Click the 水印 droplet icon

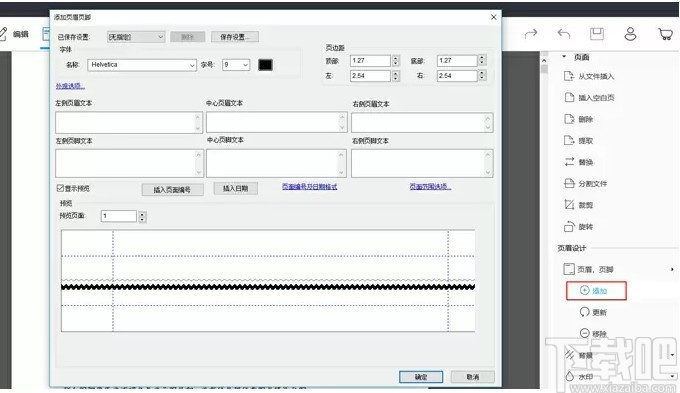click(x=569, y=376)
